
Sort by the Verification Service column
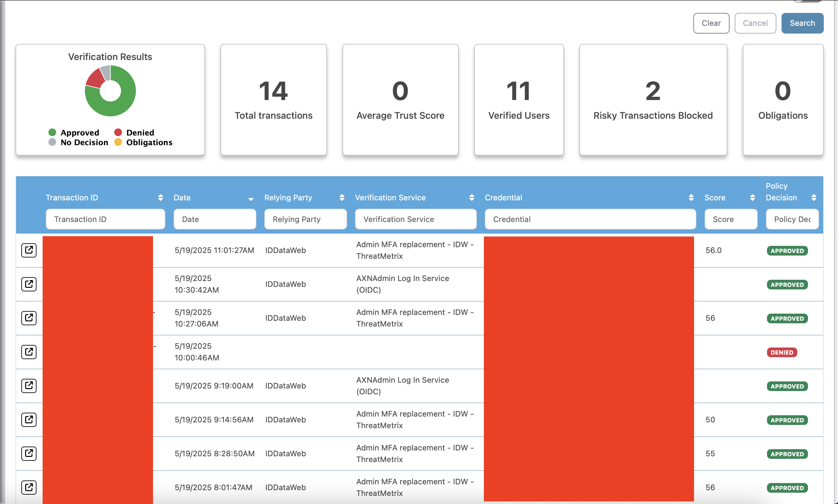472,198
